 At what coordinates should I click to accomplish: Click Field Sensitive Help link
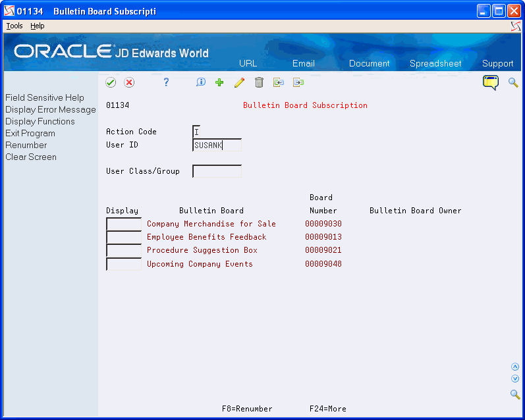tap(45, 97)
